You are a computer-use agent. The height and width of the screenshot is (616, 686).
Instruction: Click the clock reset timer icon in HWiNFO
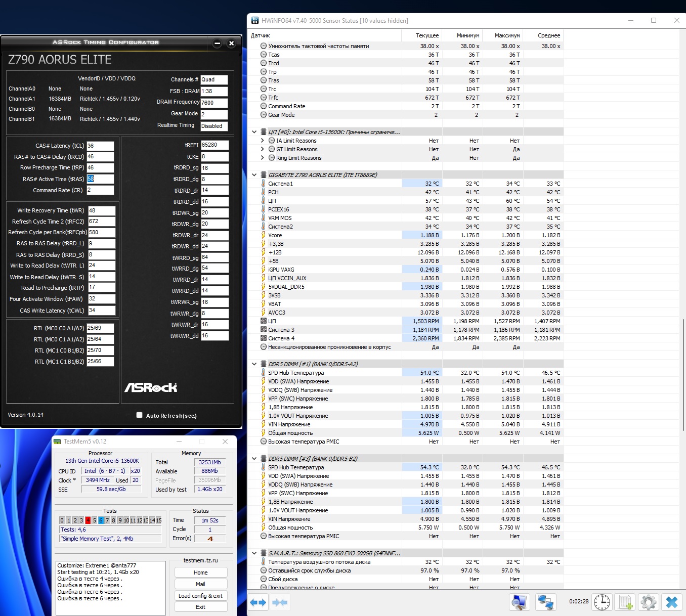(x=602, y=602)
